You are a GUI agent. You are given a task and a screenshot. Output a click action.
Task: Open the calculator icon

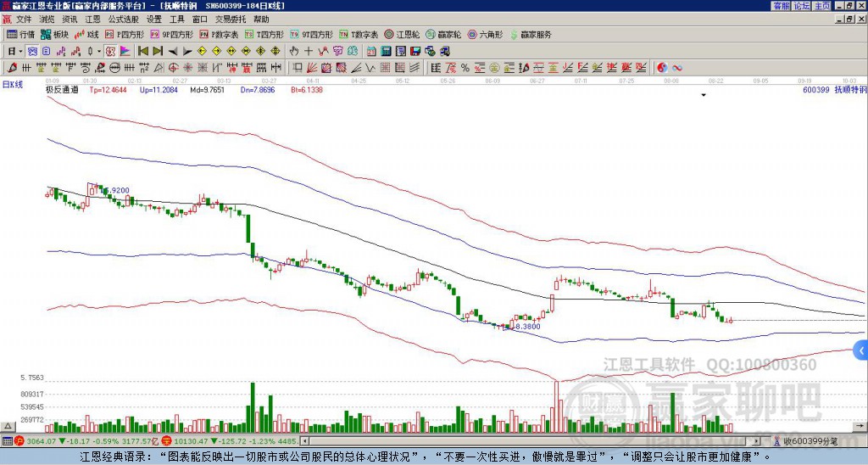[386, 52]
